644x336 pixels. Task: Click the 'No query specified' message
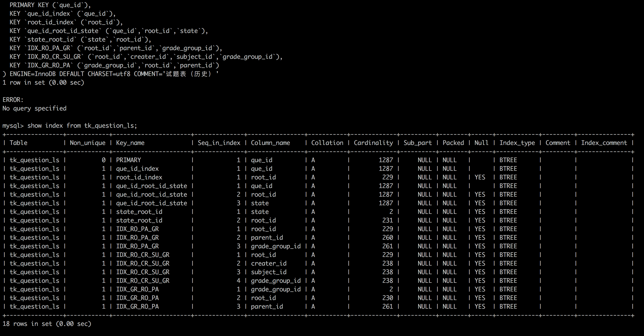coord(34,108)
